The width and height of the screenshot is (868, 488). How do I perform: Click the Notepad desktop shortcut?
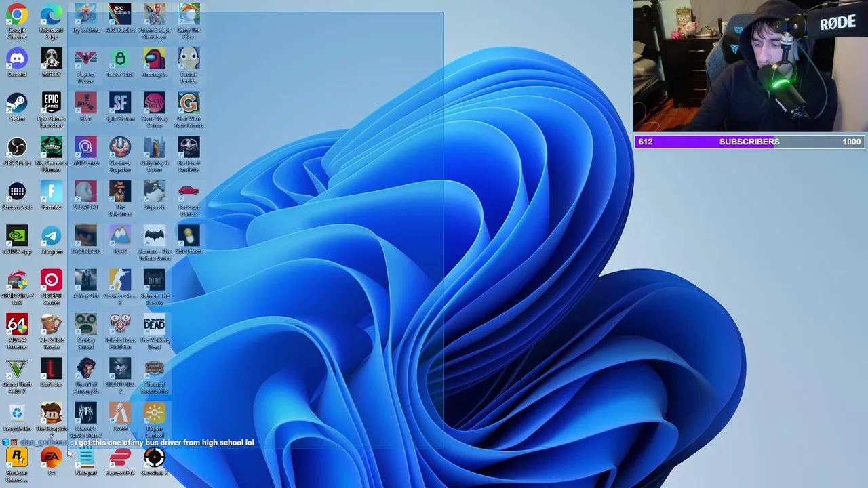[x=85, y=462]
